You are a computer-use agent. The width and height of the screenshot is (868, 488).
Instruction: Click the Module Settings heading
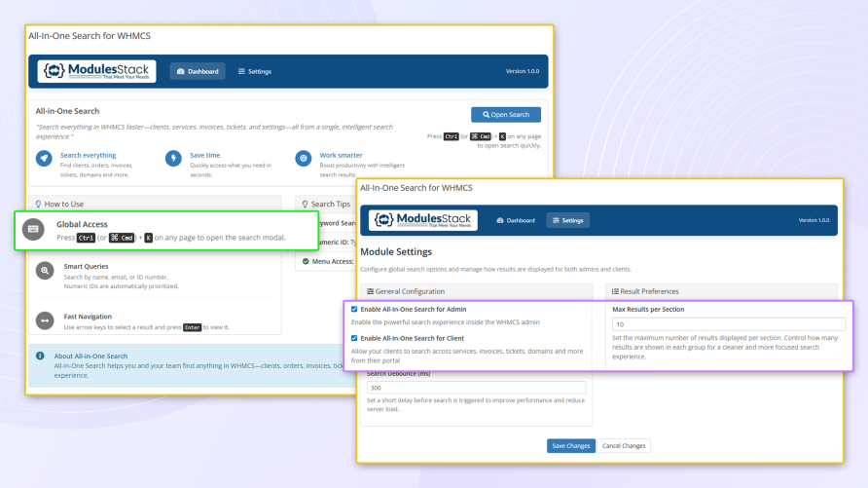click(396, 252)
